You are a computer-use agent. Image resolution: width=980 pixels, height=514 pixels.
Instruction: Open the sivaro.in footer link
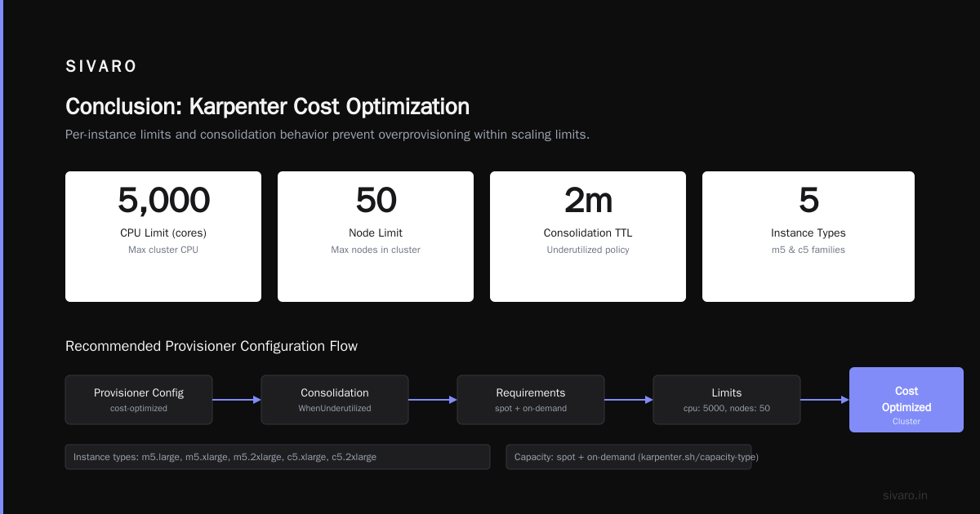pyautogui.click(x=906, y=495)
